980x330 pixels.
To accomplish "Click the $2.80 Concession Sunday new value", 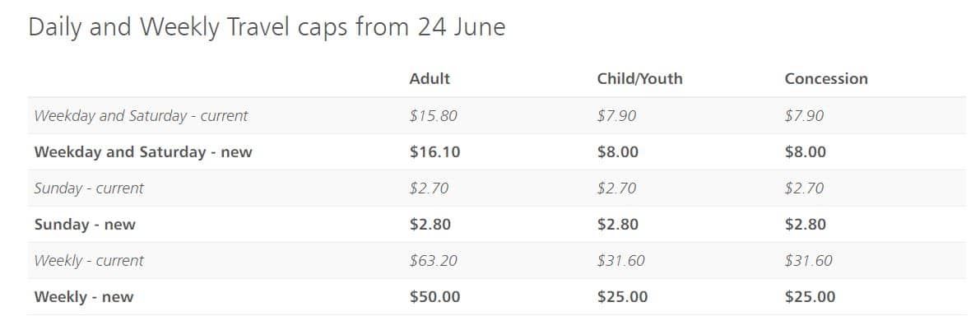I will [805, 225].
